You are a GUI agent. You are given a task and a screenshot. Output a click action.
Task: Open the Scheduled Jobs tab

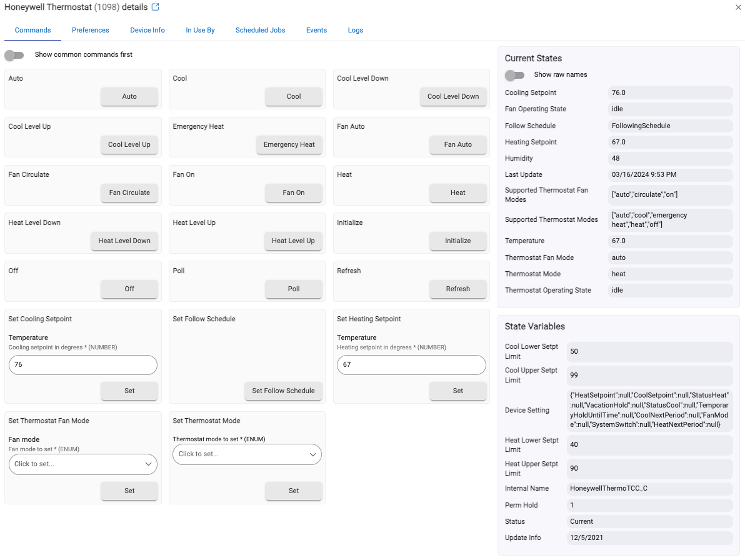[261, 30]
